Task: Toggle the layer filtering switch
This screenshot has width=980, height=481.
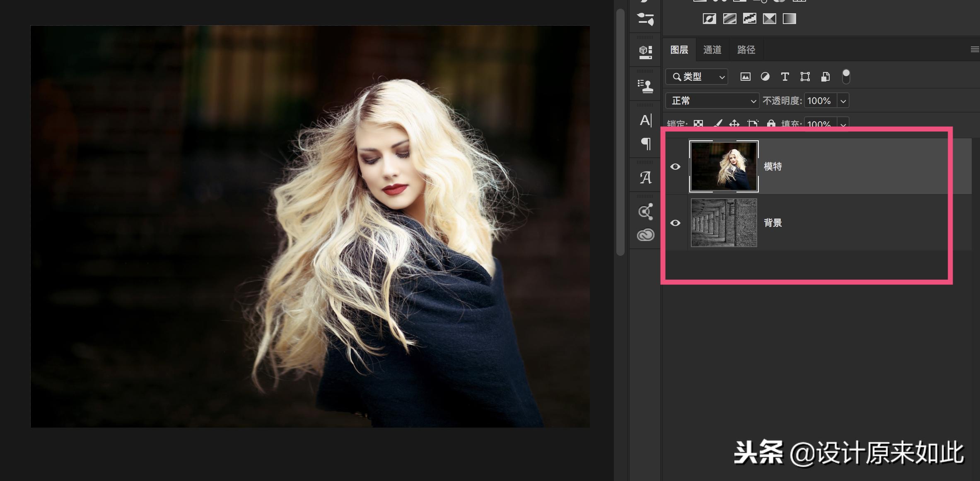Action: pyautogui.click(x=846, y=77)
